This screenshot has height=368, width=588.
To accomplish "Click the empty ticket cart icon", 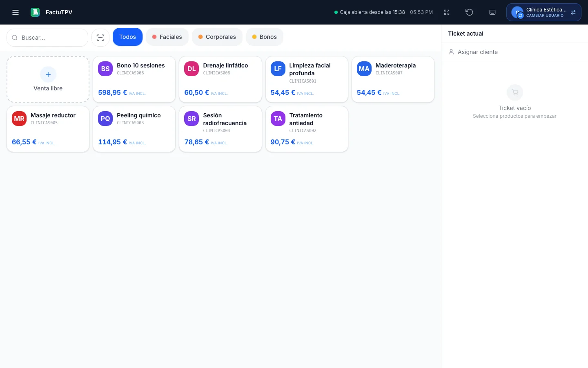I will pyautogui.click(x=514, y=92).
